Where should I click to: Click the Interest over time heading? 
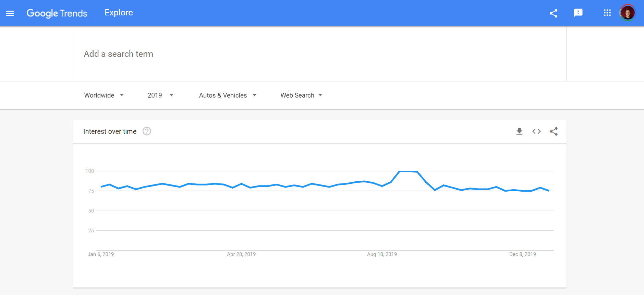click(x=110, y=131)
